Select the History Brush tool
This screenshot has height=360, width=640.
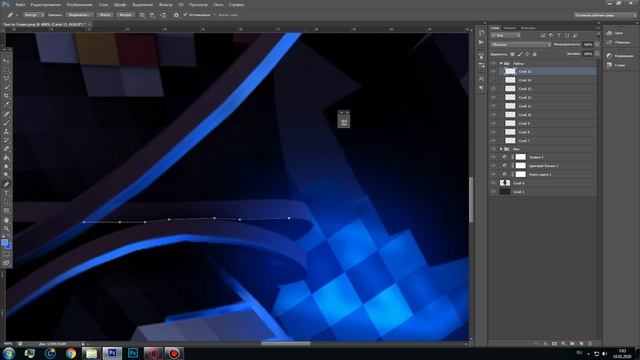click(x=6, y=140)
